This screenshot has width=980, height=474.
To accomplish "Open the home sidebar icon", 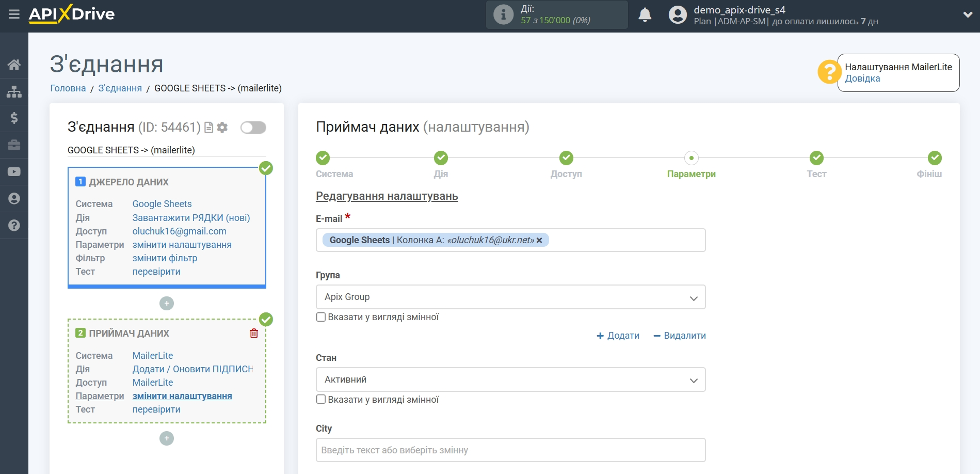I will point(14,65).
